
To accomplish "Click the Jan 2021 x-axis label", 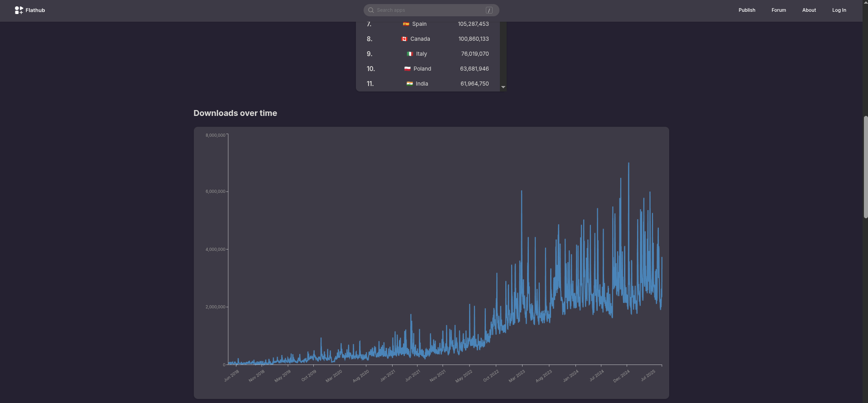I will tap(388, 376).
